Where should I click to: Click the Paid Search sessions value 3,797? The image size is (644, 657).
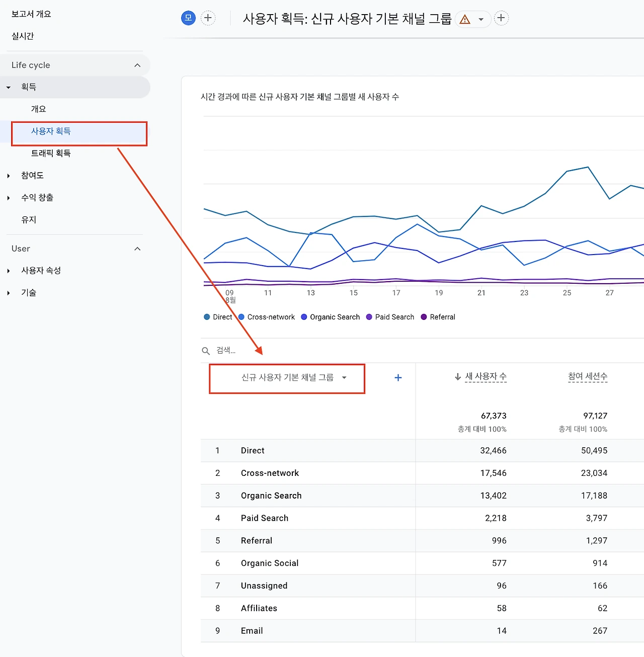click(597, 518)
